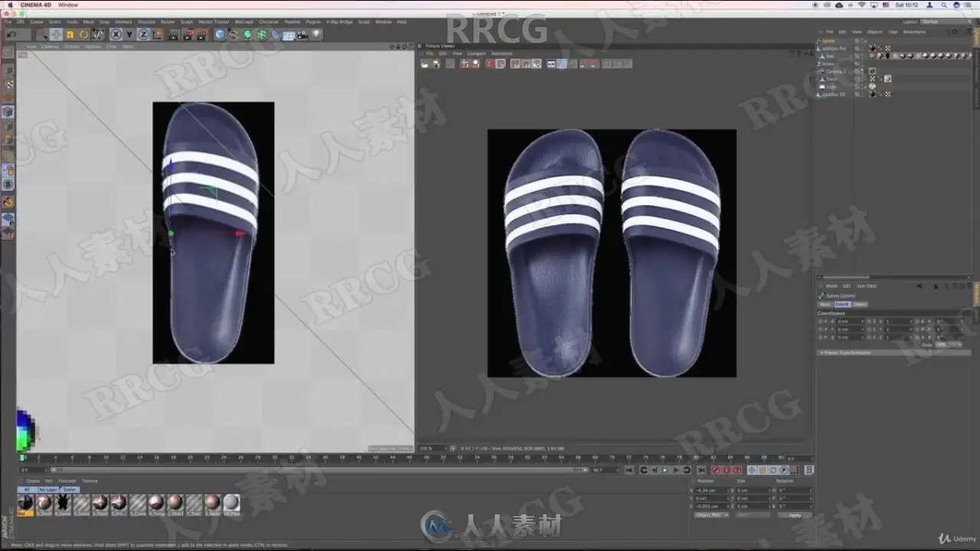Open Picture Viewer zoom 100% dropdown
The image size is (980, 551).
click(x=433, y=448)
